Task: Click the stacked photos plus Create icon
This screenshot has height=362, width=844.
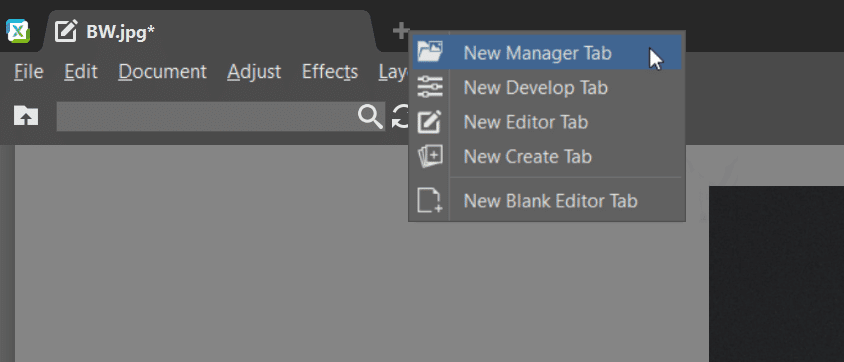Action: pyautogui.click(x=431, y=157)
